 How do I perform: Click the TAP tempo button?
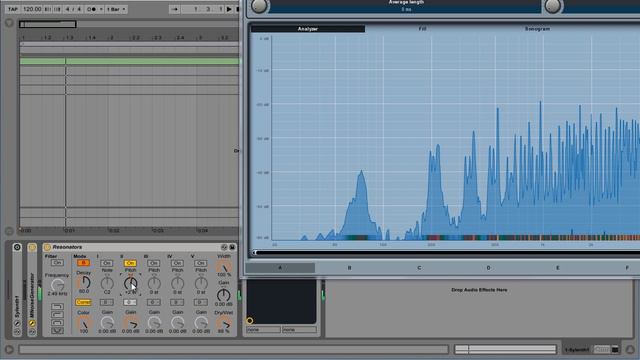[x=13, y=9]
